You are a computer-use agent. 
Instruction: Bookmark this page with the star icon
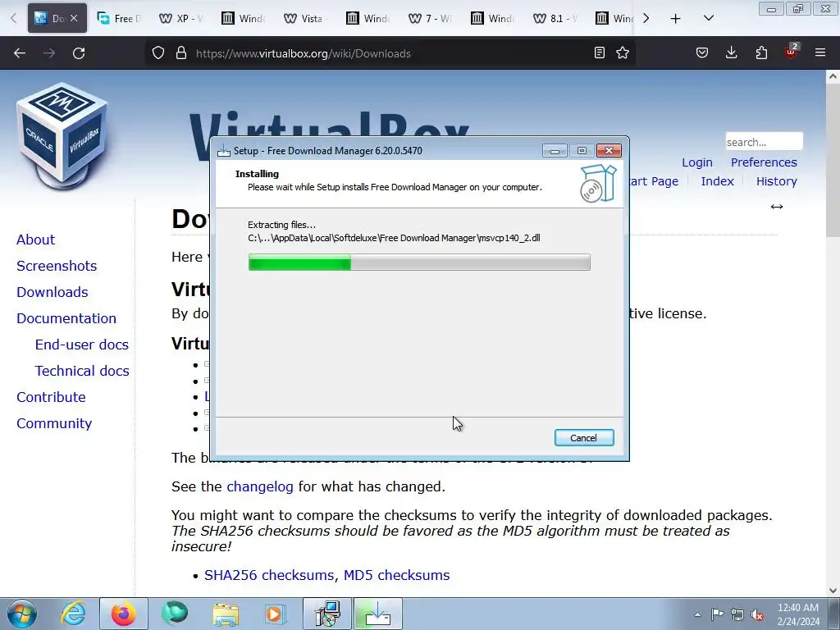pos(623,52)
